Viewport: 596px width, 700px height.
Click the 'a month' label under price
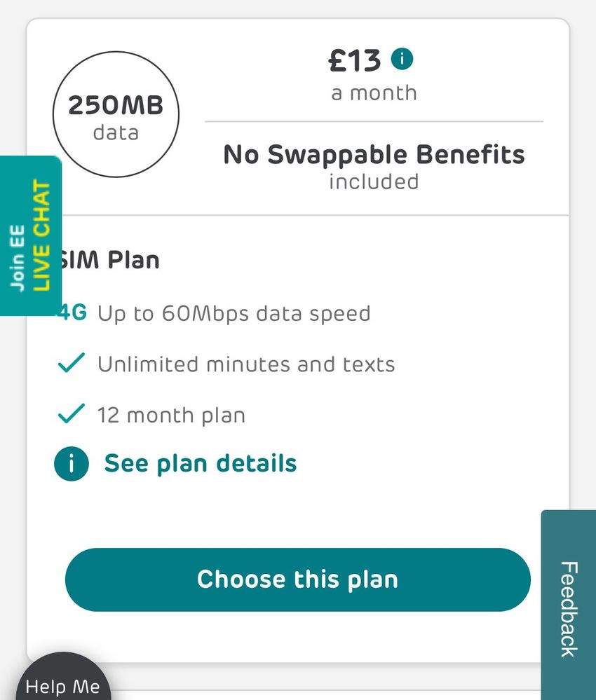(374, 92)
